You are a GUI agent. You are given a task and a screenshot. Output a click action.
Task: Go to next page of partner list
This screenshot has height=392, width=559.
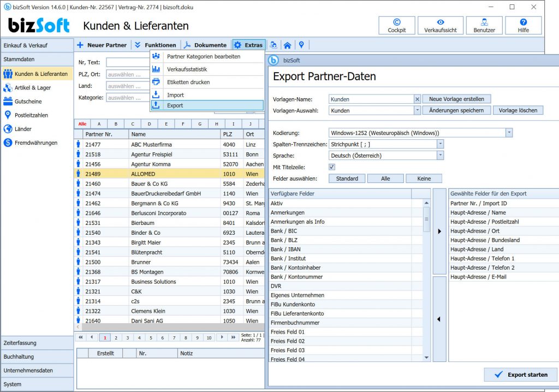click(x=222, y=337)
